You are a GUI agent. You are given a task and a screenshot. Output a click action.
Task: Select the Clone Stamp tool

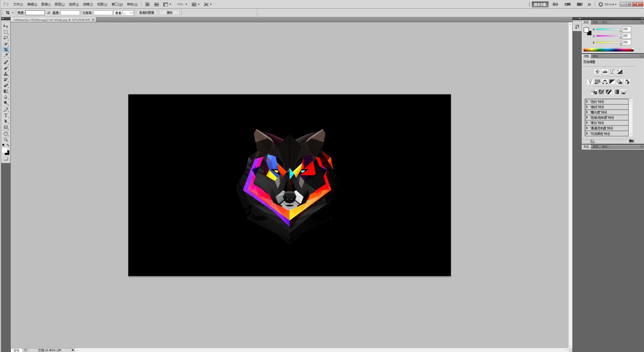[x=6, y=74]
